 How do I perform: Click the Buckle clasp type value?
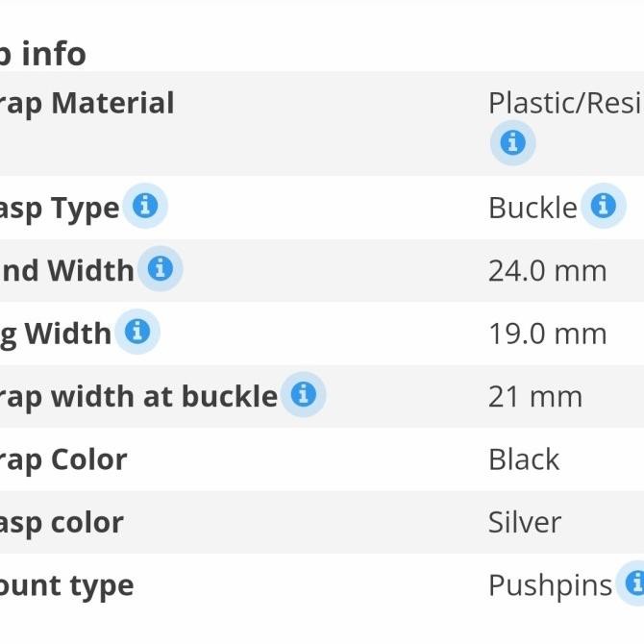coord(533,208)
